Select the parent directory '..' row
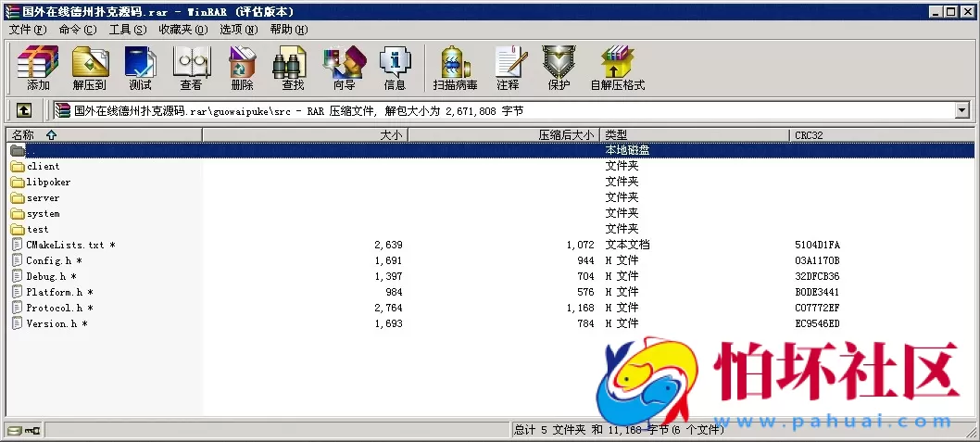The height and width of the screenshot is (442, 980). pyautogui.click(x=490, y=150)
